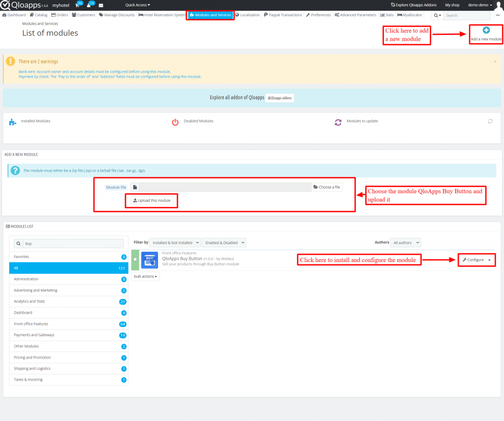Open the My shop link
Viewport: 504px width, 421px height.
452,5
